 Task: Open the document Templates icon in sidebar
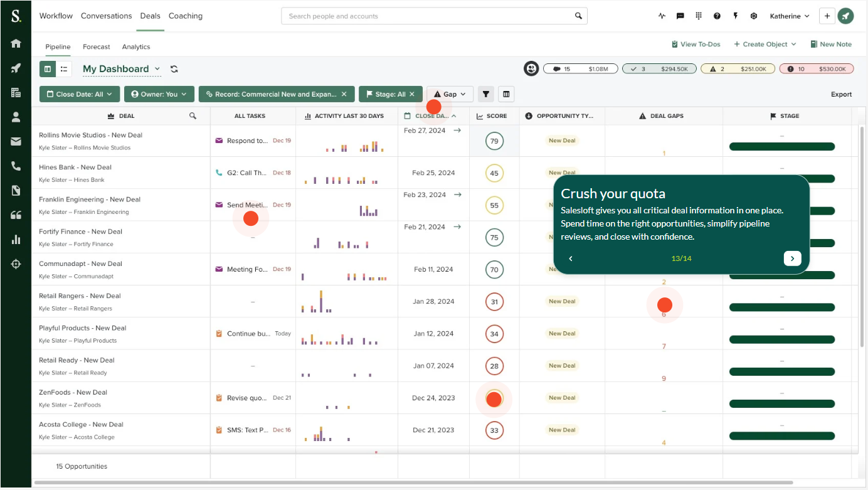tap(16, 190)
